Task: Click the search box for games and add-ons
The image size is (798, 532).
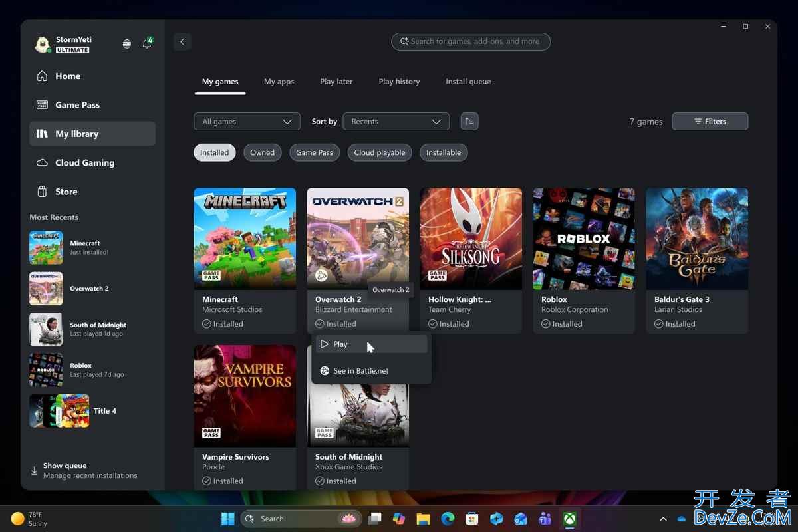Action: (x=471, y=41)
